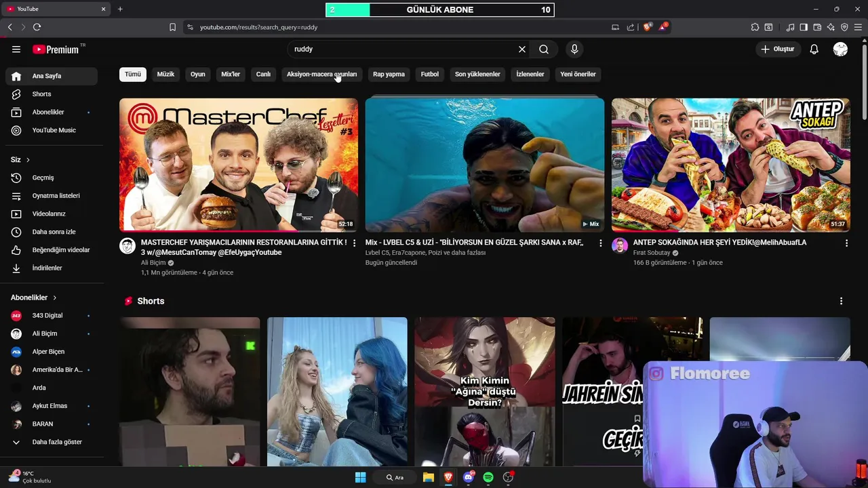Open 343 Digital subscription channel
868x488 pixels.
coord(52,316)
